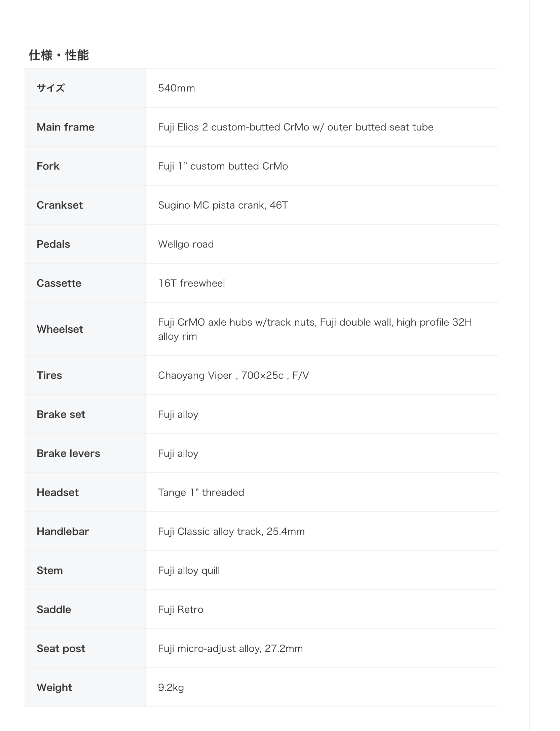Click the Tange 1” threaded headset value

click(x=201, y=492)
